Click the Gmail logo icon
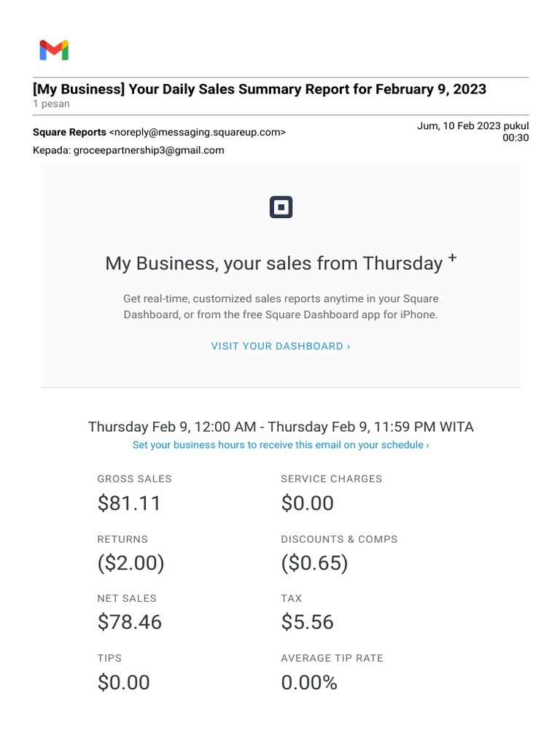Screen dimensions: 560x747 click(x=54, y=50)
